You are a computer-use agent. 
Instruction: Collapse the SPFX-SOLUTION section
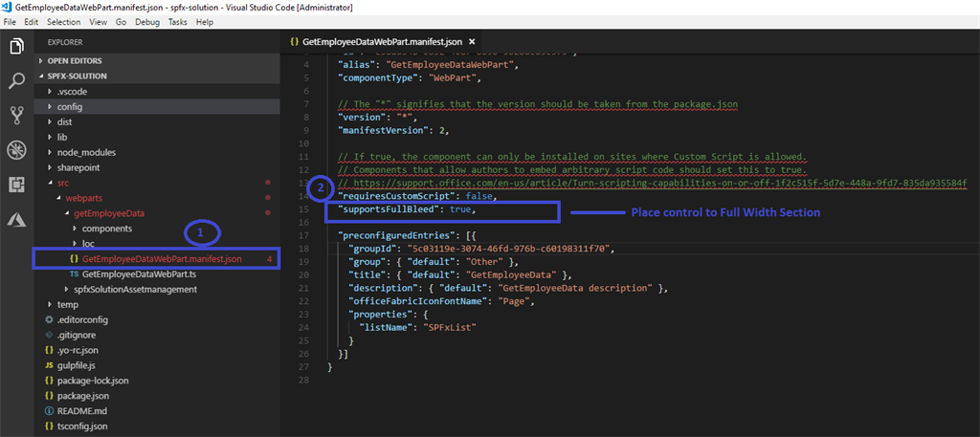click(156, 76)
